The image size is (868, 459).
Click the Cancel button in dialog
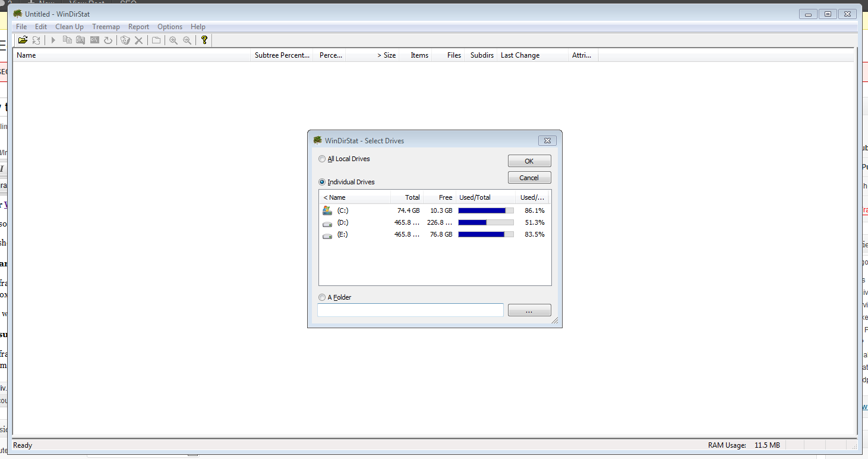pyautogui.click(x=529, y=178)
